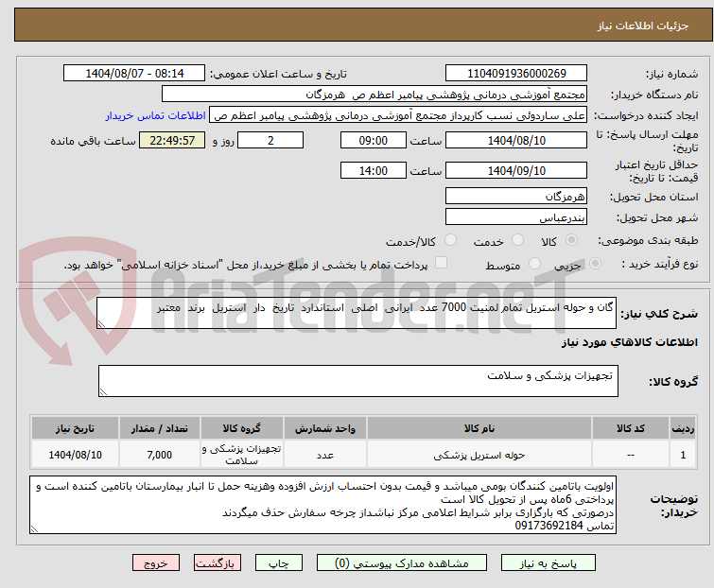714x588 pixels.
Task: Click the واحد شمارش column header
Action: pos(325,428)
